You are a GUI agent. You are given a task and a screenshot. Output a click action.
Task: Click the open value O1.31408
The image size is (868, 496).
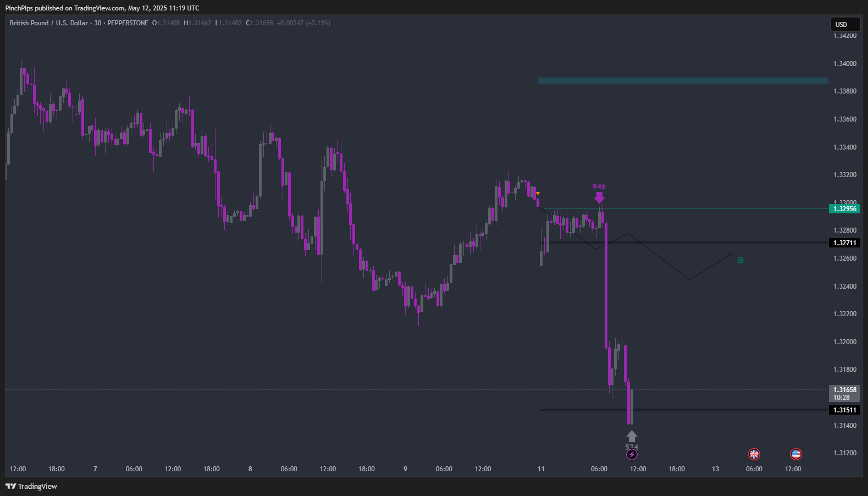coord(166,23)
